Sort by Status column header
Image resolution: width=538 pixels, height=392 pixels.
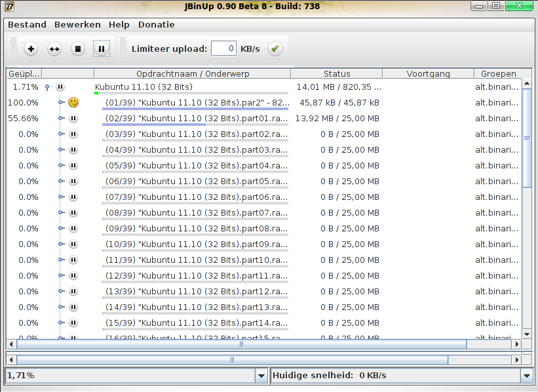coord(337,73)
